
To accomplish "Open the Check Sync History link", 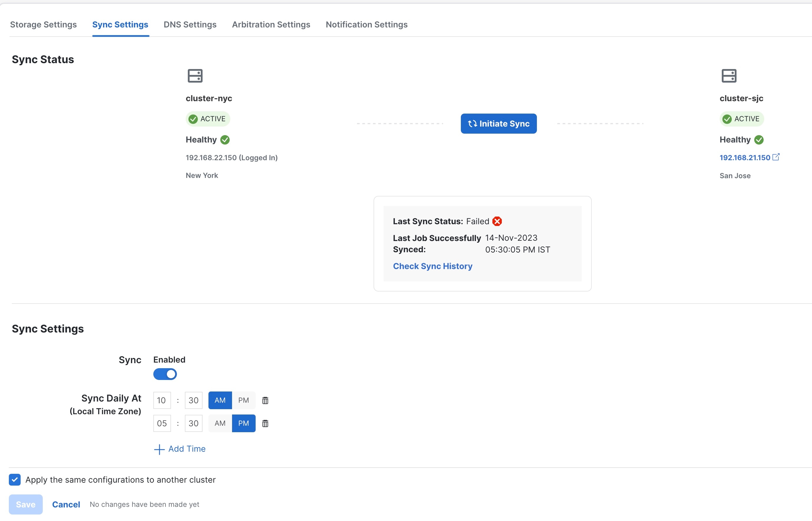I will 432,266.
